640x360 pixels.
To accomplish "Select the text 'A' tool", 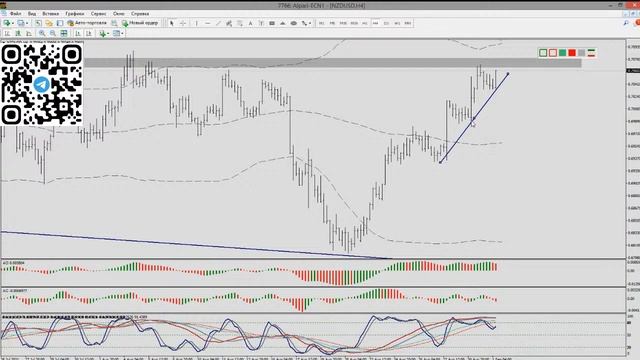I will point(251,23).
